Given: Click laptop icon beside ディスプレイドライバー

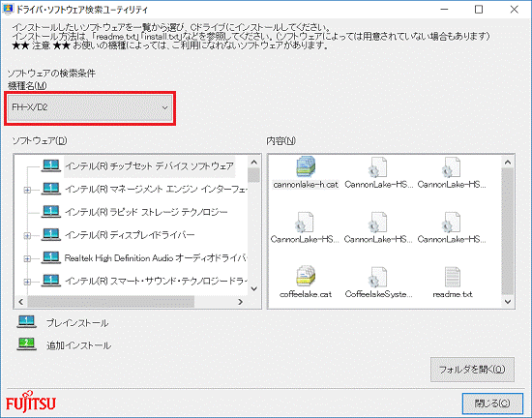Looking at the screenshot, I should [51, 234].
